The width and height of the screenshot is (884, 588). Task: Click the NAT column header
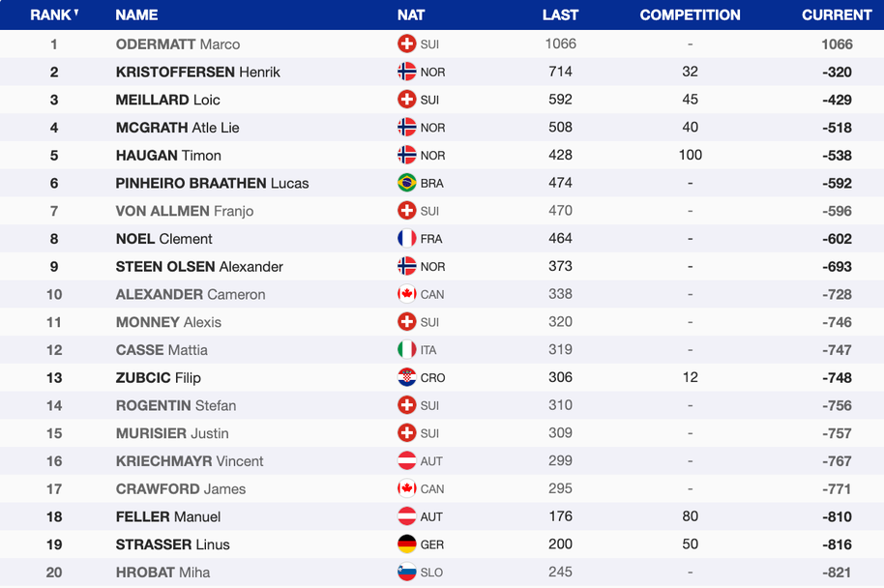(x=411, y=15)
